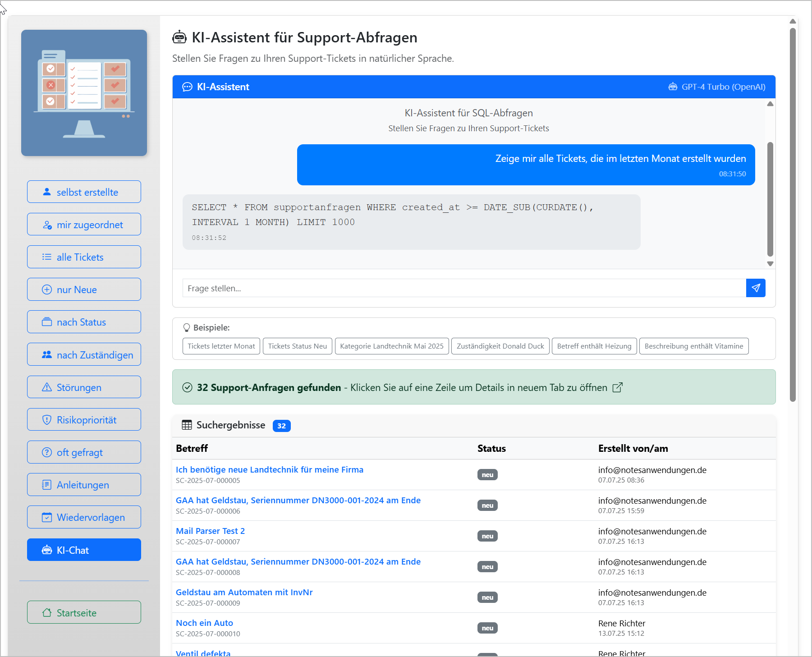
Task: Click the paper-plane send icon
Action: click(756, 288)
